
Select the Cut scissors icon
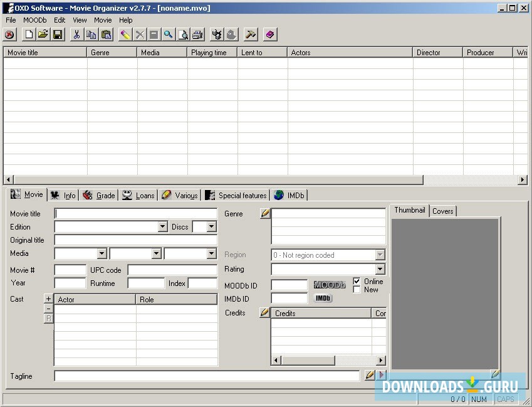point(76,34)
